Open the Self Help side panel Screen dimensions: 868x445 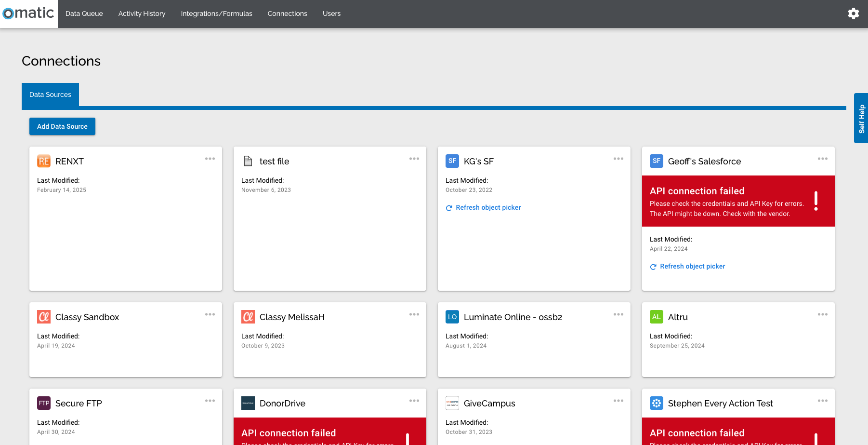(861, 118)
